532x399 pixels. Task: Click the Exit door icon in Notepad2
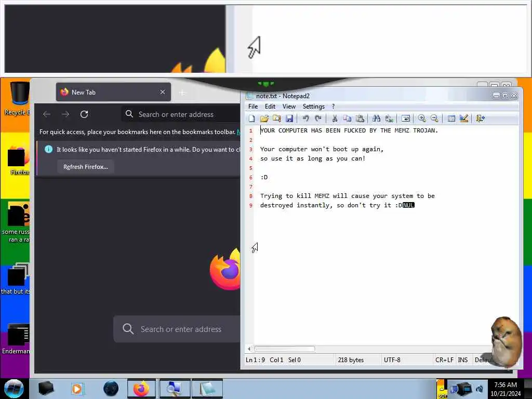(481, 118)
